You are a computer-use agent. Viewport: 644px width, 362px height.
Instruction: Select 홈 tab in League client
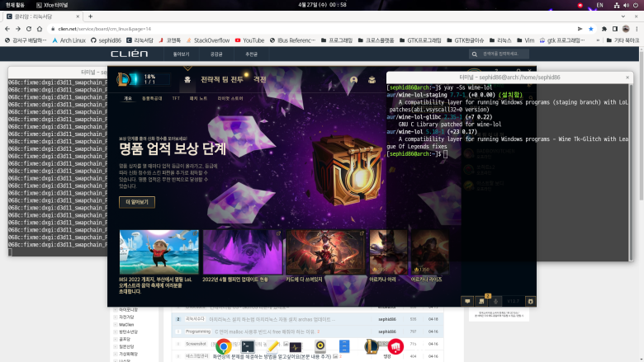point(187,79)
